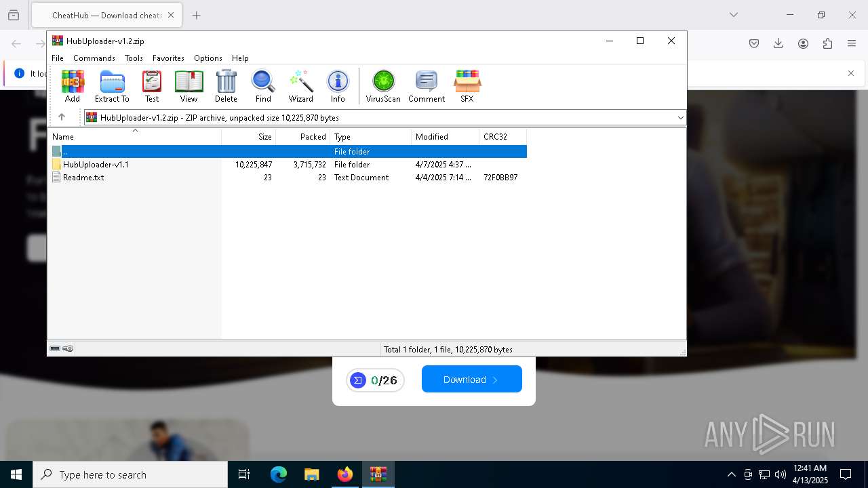The image size is (868, 488).
Task: Open Firefox hamburger application menu
Action: (852, 43)
